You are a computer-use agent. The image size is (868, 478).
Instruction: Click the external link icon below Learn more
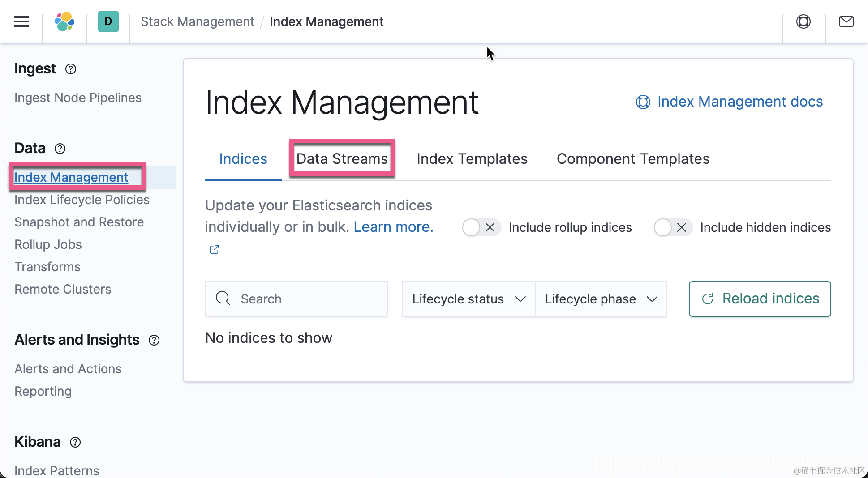tap(215, 249)
